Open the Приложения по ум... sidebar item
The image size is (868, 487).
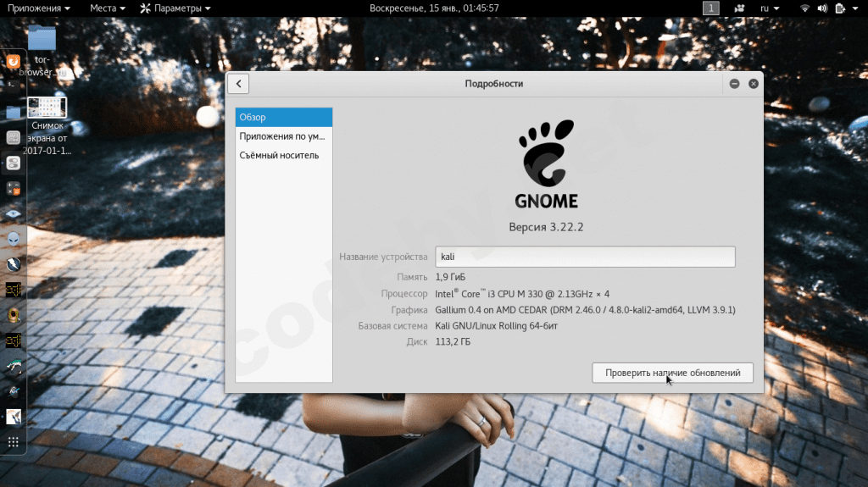tap(284, 136)
